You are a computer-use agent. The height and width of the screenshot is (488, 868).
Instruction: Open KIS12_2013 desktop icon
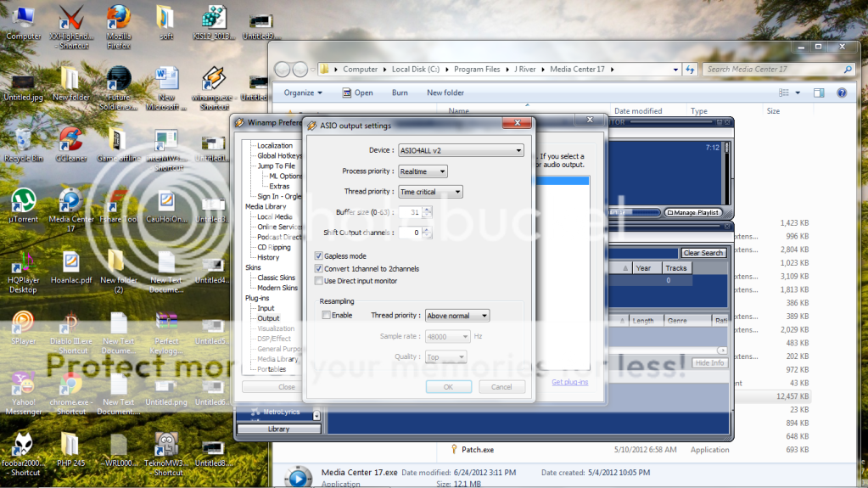pos(214,22)
